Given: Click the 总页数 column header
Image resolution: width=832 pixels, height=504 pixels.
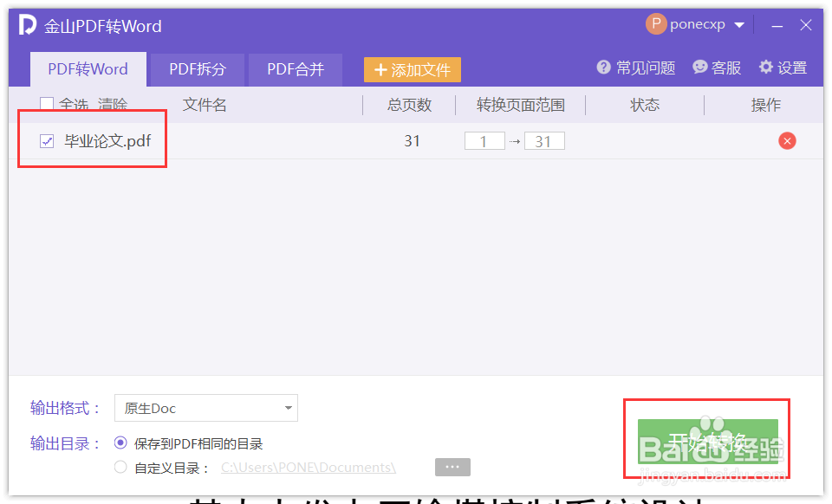Looking at the screenshot, I should click(409, 105).
